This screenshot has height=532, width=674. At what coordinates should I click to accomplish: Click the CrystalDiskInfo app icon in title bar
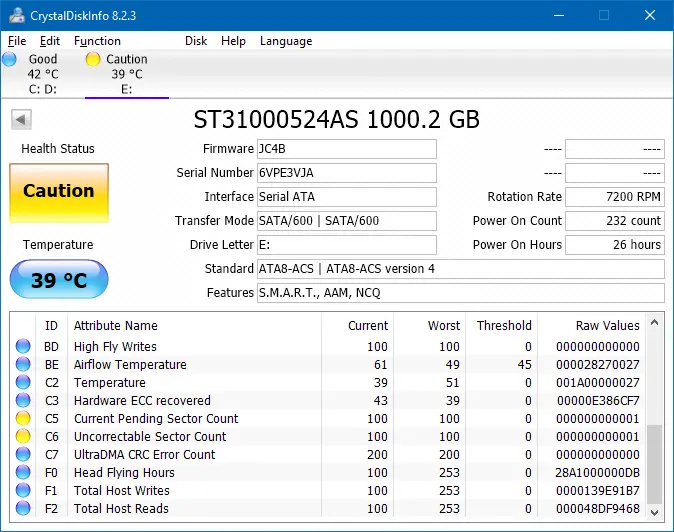[x=17, y=15]
